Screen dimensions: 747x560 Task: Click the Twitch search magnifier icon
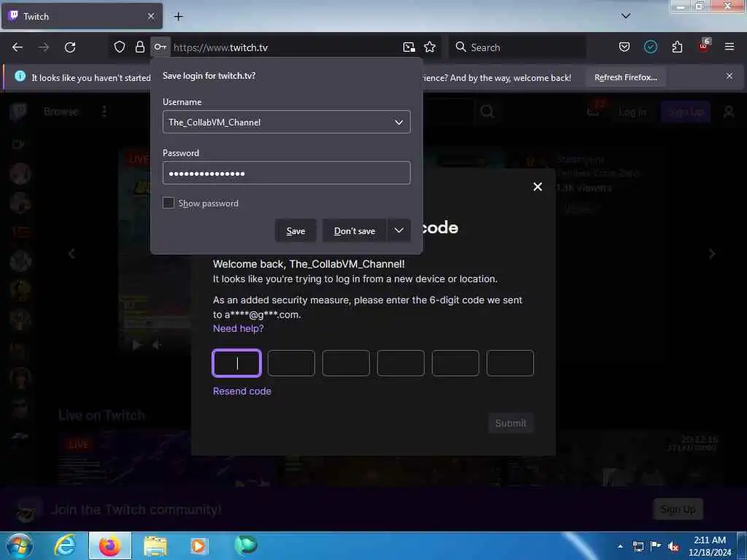(x=487, y=112)
